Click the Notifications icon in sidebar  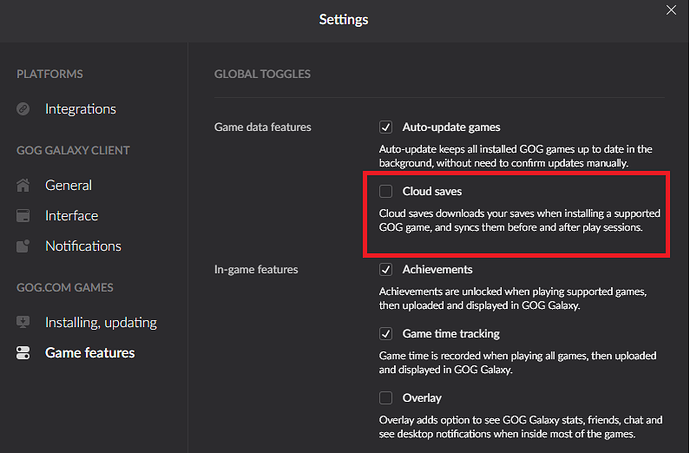pos(24,246)
